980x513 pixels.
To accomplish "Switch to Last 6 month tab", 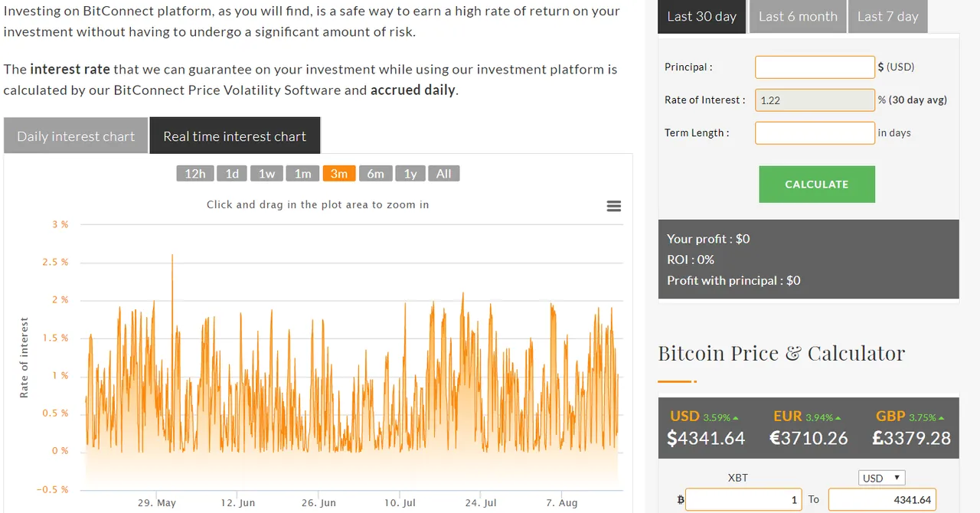I will click(x=798, y=16).
